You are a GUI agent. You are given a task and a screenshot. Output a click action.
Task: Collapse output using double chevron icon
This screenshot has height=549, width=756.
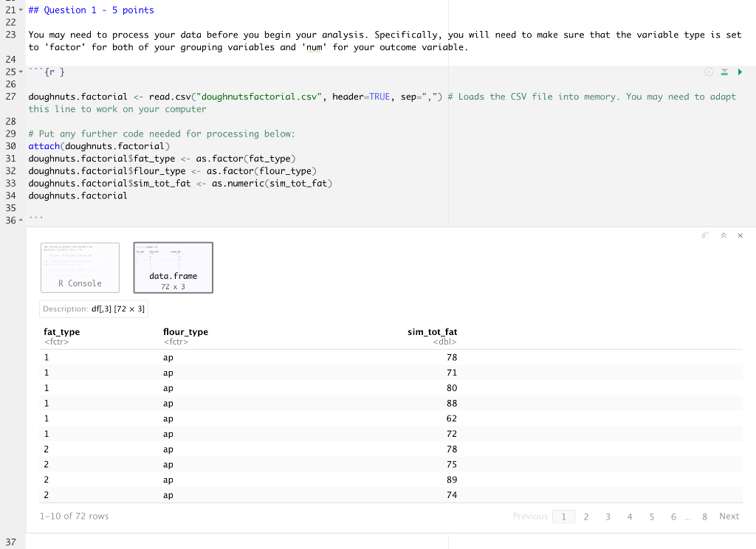pos(724,235)
